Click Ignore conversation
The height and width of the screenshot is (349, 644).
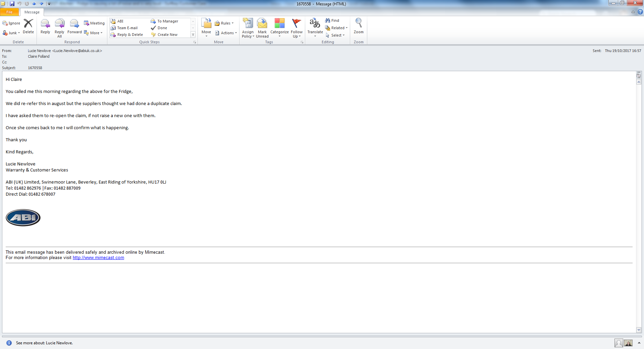click(x=11, y=23)
